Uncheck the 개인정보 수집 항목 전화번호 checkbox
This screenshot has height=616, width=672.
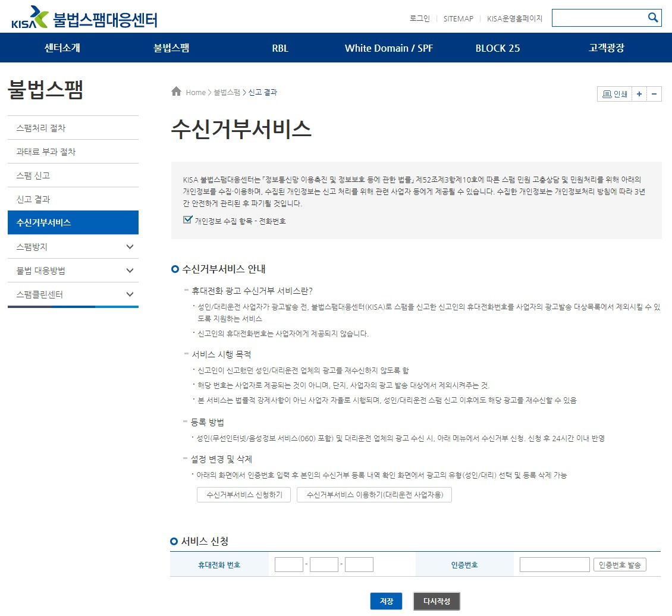tap(187, 219)
